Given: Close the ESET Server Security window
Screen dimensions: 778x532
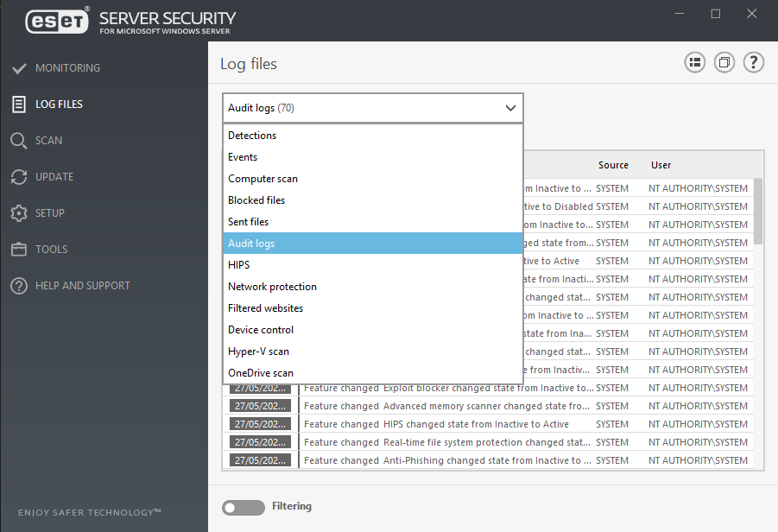Looking at the screenshot, I should (x=752, y=14).
